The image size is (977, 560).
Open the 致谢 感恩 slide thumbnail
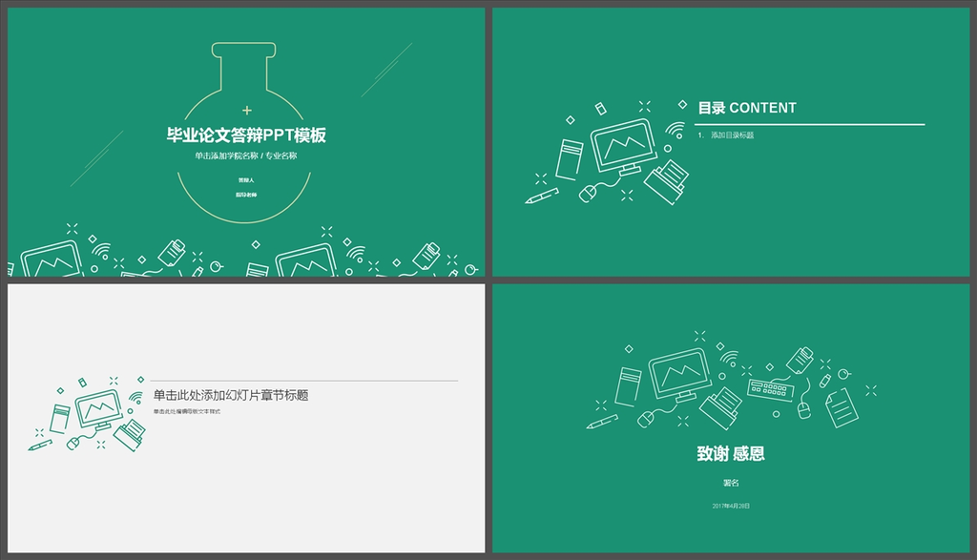point(731,418)
